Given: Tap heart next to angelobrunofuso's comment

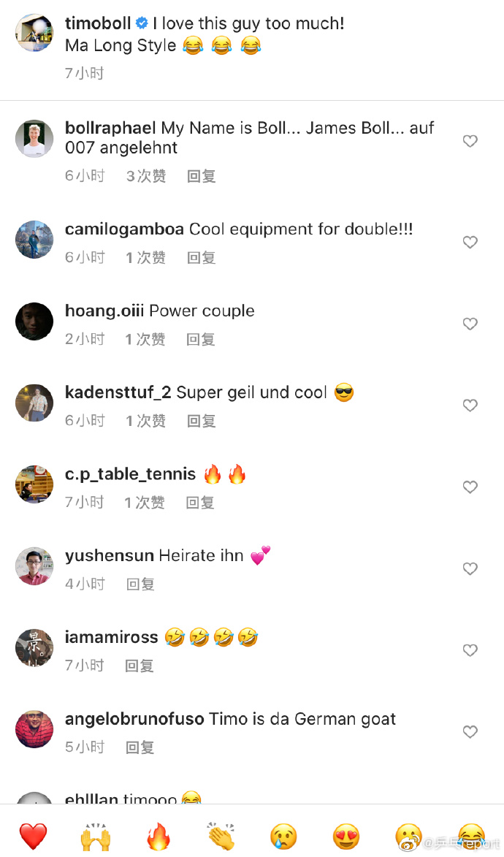Looking at the screenshot, I should (470, 732).
